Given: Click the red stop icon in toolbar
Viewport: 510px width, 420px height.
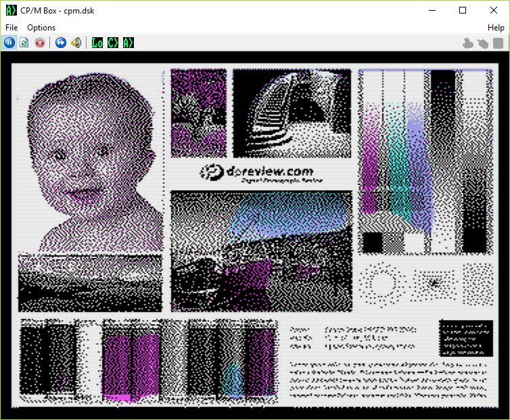Looking at the screenshot, I should point(40,43).
